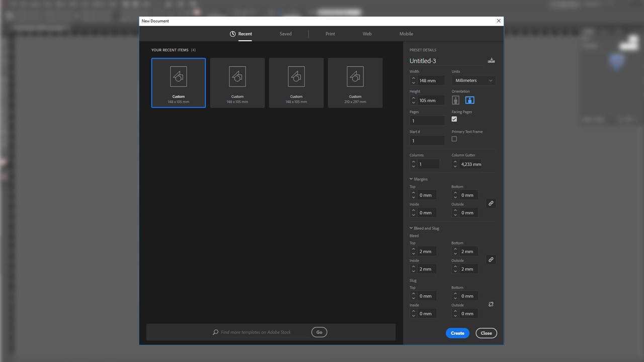Viewport: 644px width, 362px height.
Task: Click the Width input field
Action: point(431,80)
